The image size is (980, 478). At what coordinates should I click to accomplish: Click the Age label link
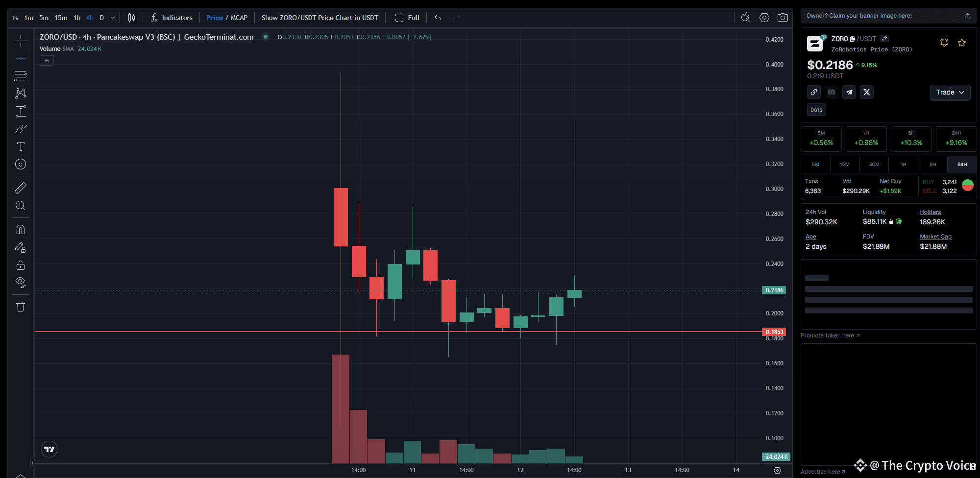pos(811,237)
